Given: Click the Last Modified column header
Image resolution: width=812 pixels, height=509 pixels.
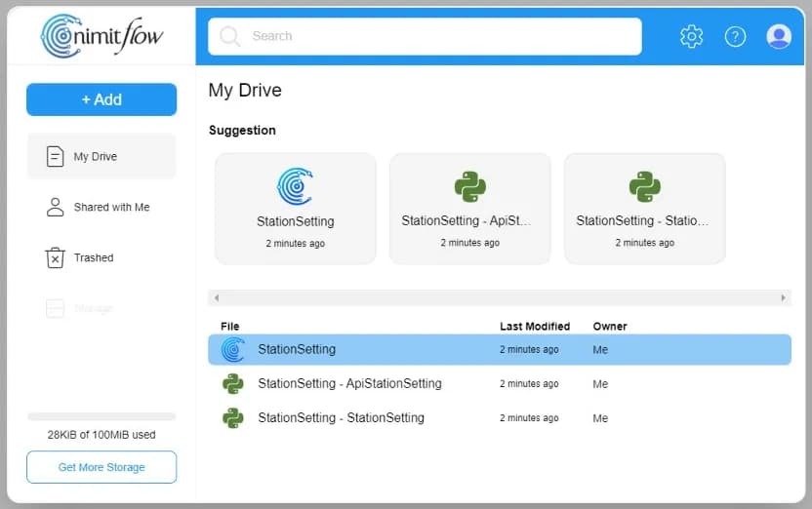Looking at the screenshot, I should click(x=535, y=327).
